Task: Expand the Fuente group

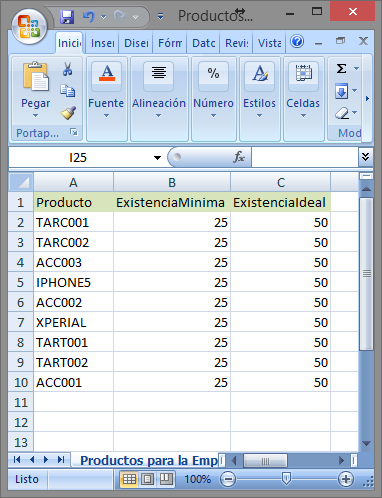Action: [x=106, y=99]
